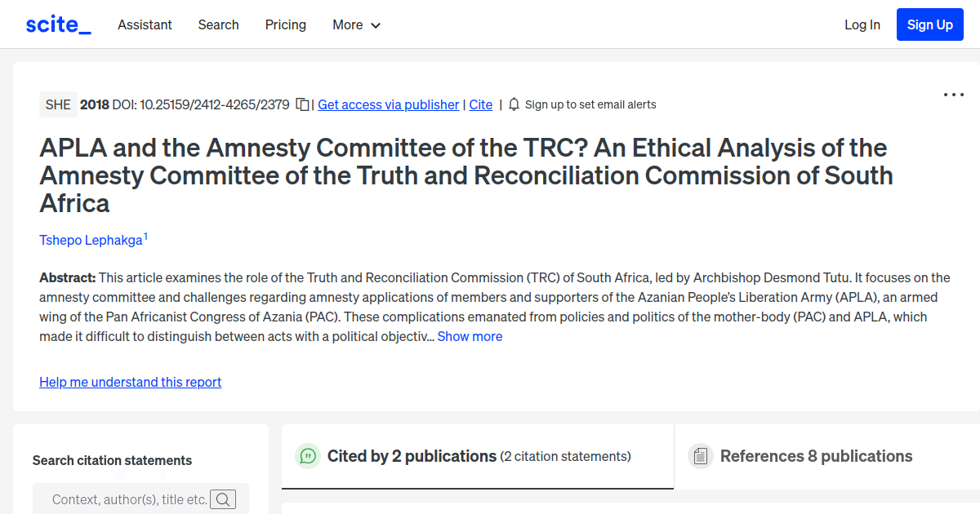Go to the Search section
980x514 pixels.
point(218,25)
